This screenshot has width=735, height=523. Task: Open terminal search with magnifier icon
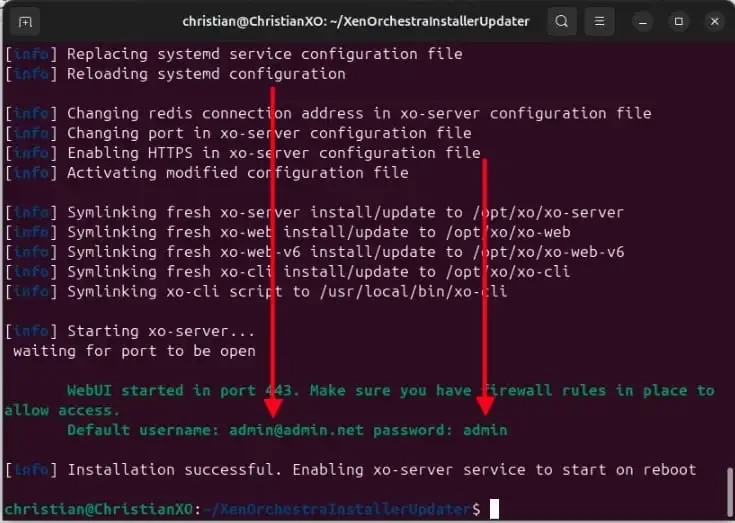[562, 22]
